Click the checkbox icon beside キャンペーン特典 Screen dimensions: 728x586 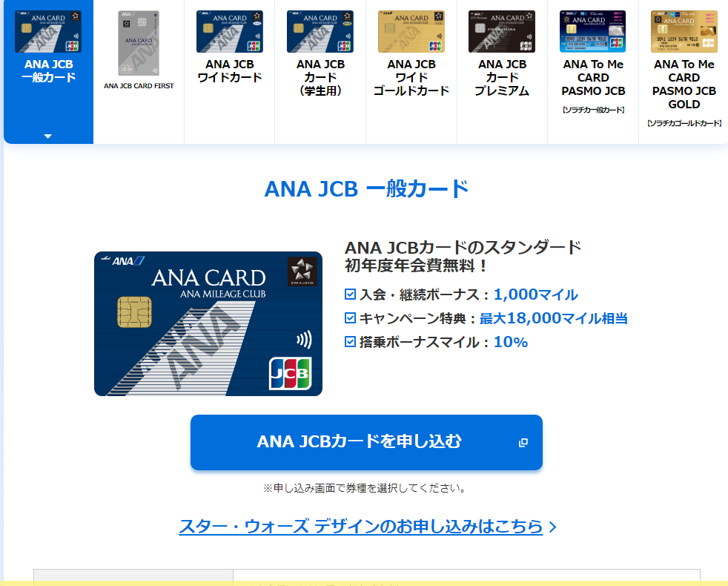click(x=351, y=318)
